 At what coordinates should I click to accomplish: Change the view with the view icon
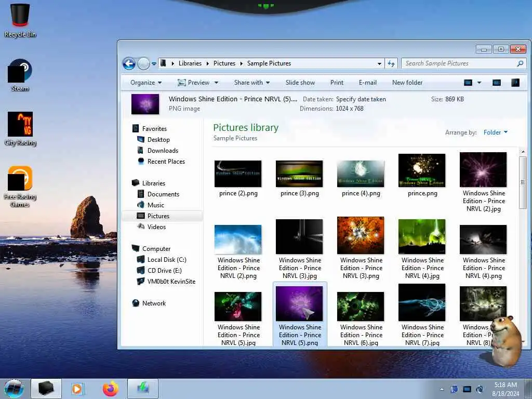pos(468,83)
